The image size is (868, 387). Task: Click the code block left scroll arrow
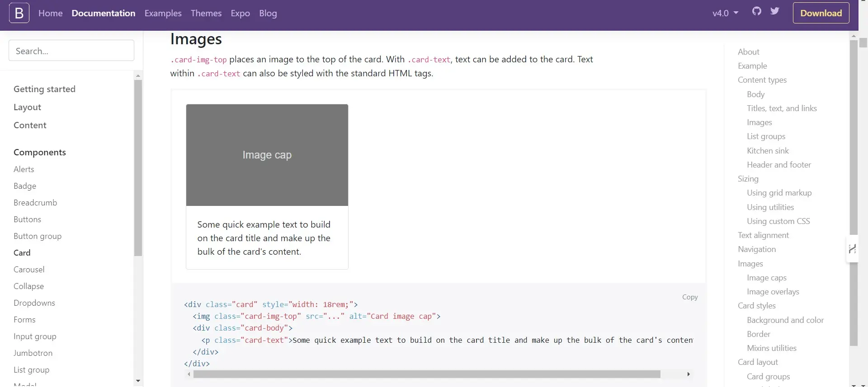pos(189,374)
